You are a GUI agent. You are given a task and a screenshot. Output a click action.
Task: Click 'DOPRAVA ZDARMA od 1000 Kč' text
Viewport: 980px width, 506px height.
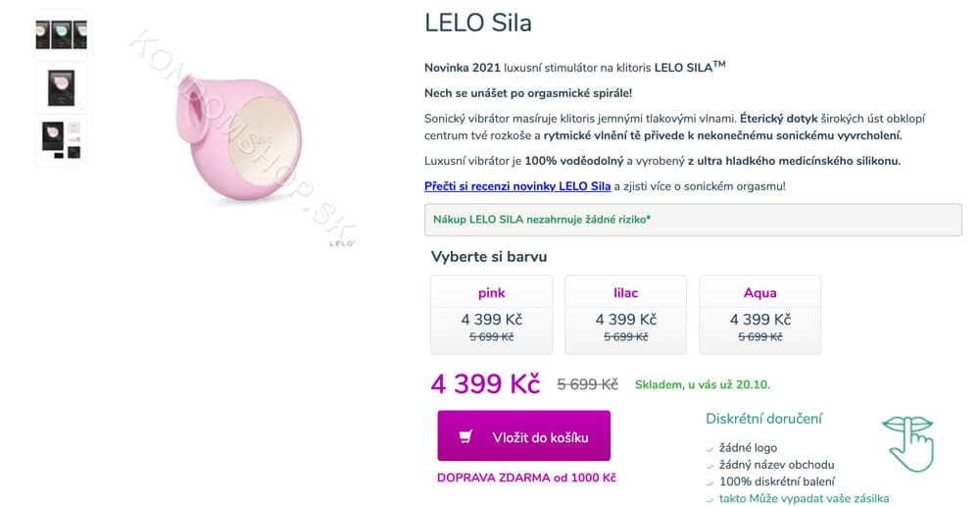tap(526, 478)
